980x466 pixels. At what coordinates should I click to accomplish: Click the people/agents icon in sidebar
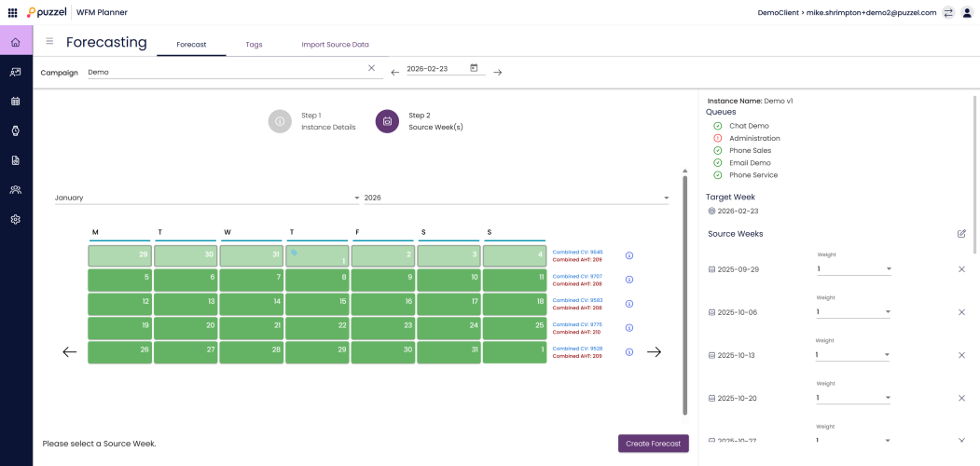[16, 189]
